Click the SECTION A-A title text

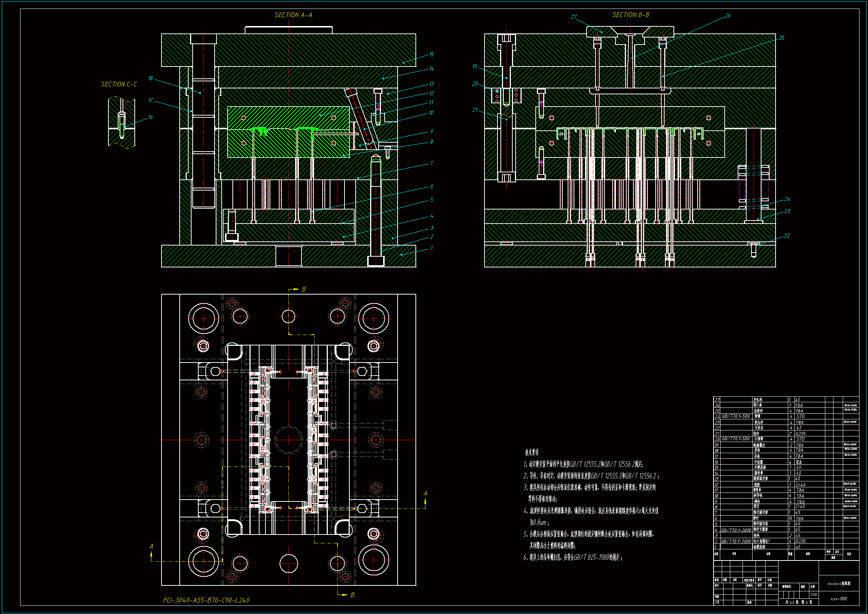coord(293,15)
